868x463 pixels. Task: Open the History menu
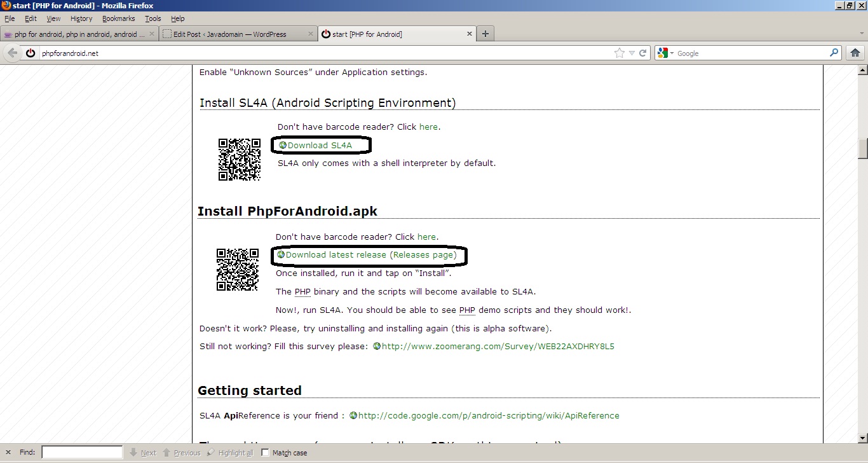[81, 18]
